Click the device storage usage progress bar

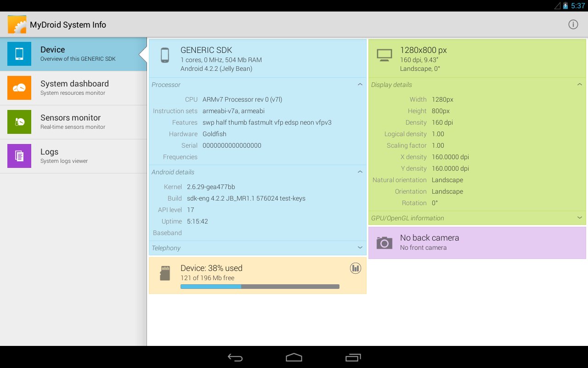tap(260, 287)
